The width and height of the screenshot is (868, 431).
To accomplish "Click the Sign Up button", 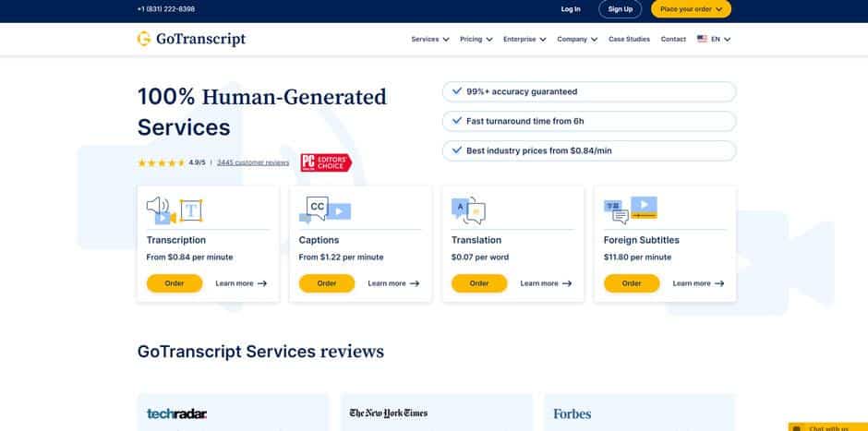I will (620, 9).
